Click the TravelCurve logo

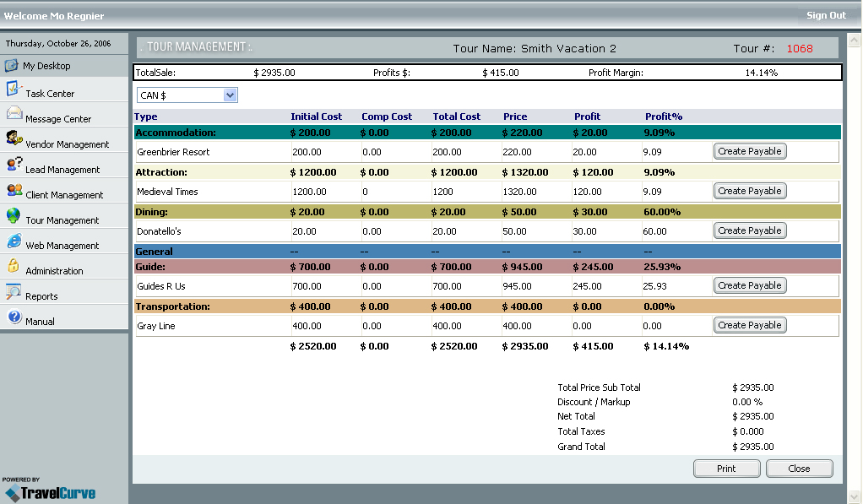tap(50, 493)
